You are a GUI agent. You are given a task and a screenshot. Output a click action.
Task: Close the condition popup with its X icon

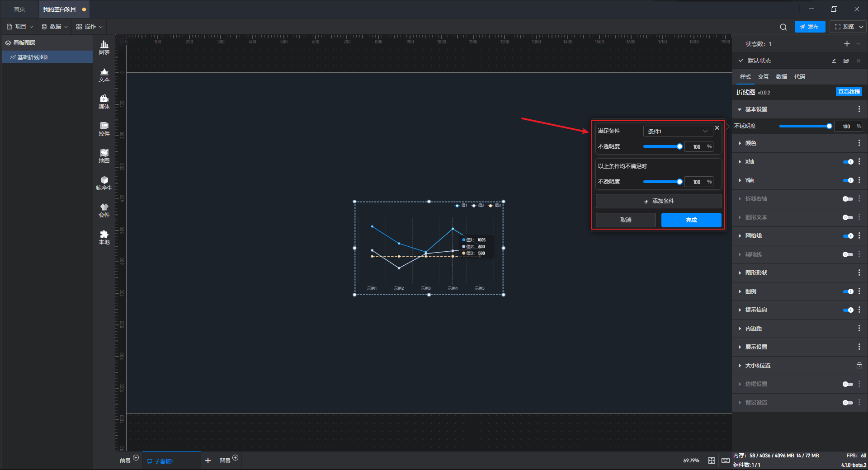[x=717, y=128]
